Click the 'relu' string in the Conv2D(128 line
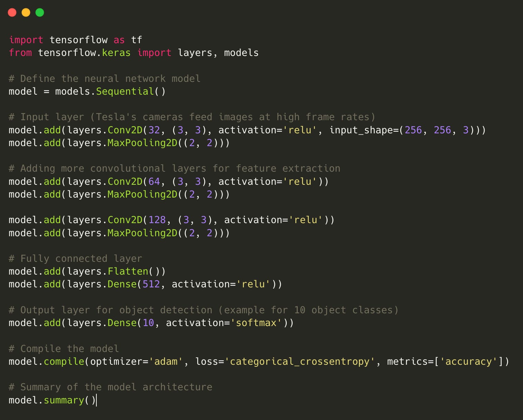Viewport: 523px width, 420px height. coord(306,220)
